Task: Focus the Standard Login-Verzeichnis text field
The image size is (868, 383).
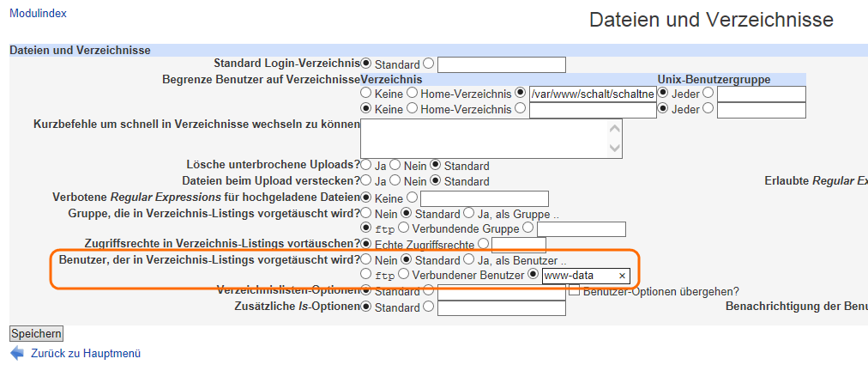Action: tap(502, 64)
